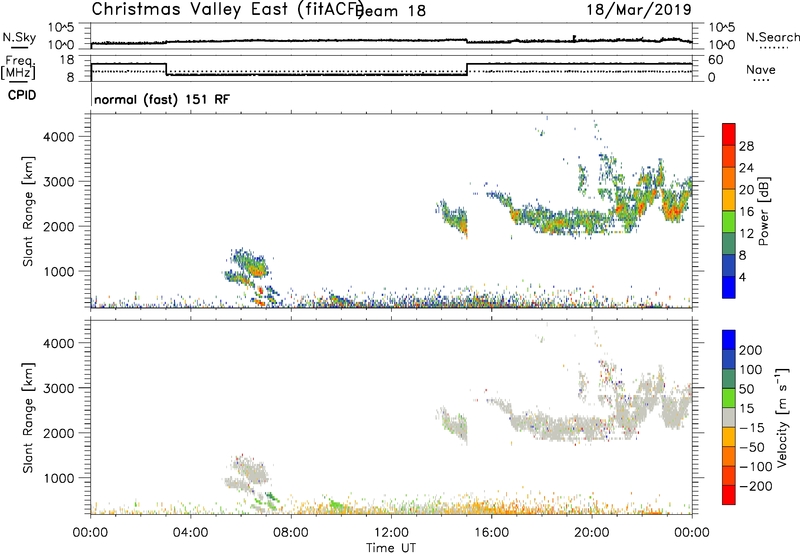Click the bright blue bottom Power colorbar segment
The width and height of the screenshot is (800, 554).
(x=729, y=287)
